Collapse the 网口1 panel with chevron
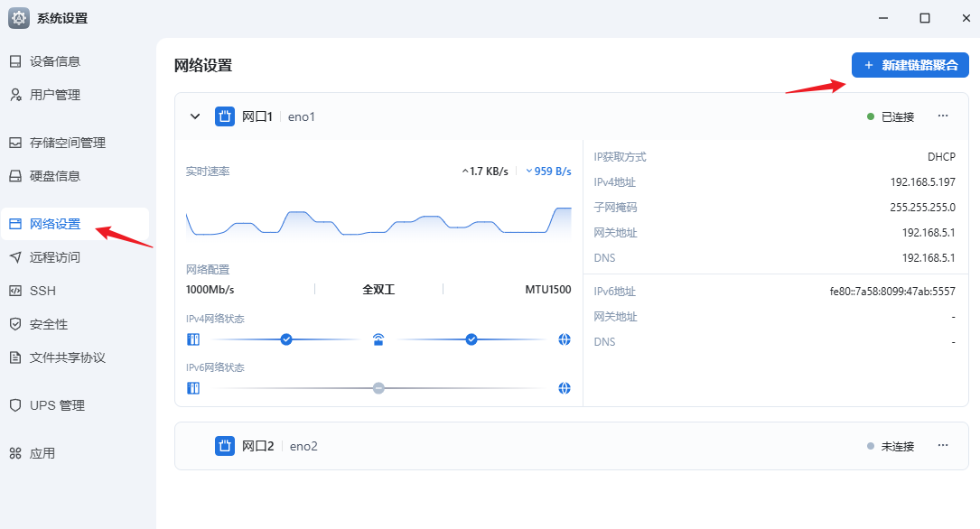Viewport: 980px width, 529px height. pyautogui.click(x=194, y=116)
